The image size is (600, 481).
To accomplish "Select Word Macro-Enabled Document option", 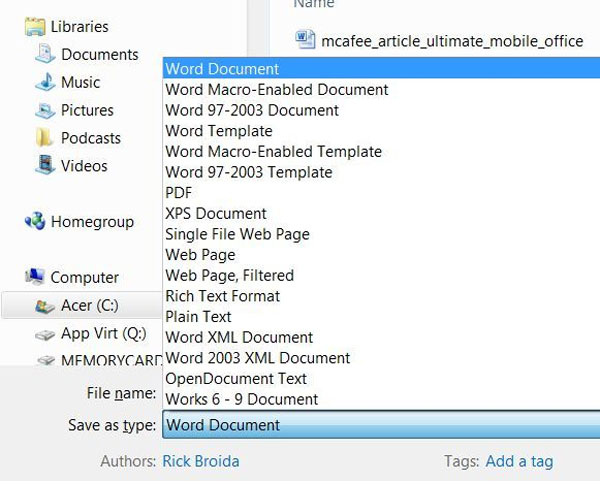I will pos(276,90).
